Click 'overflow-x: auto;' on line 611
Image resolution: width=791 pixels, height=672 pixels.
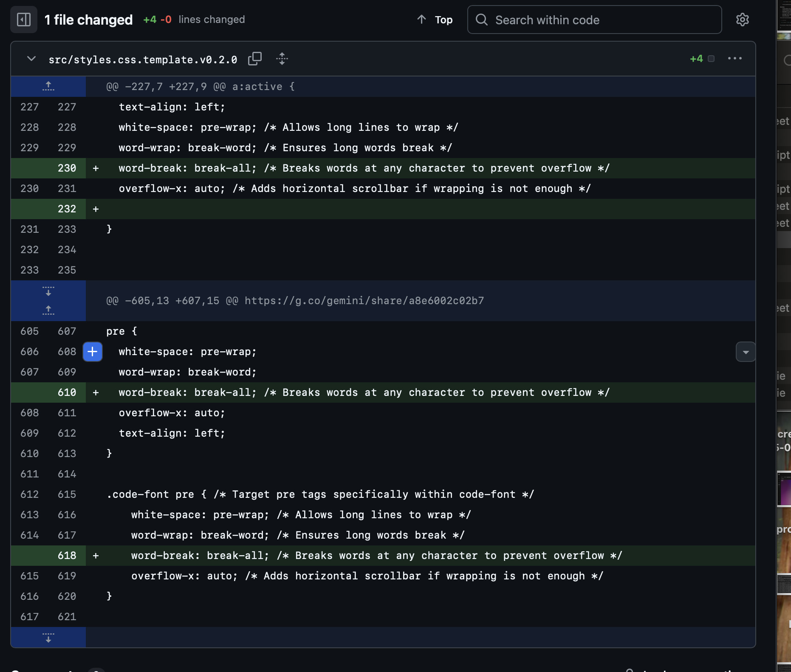pos(172,413)
